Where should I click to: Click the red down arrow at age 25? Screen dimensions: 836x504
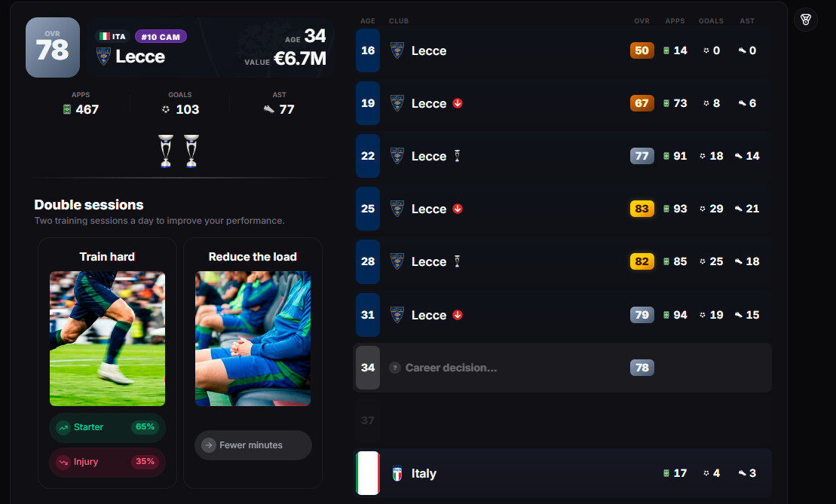[458, 209]
